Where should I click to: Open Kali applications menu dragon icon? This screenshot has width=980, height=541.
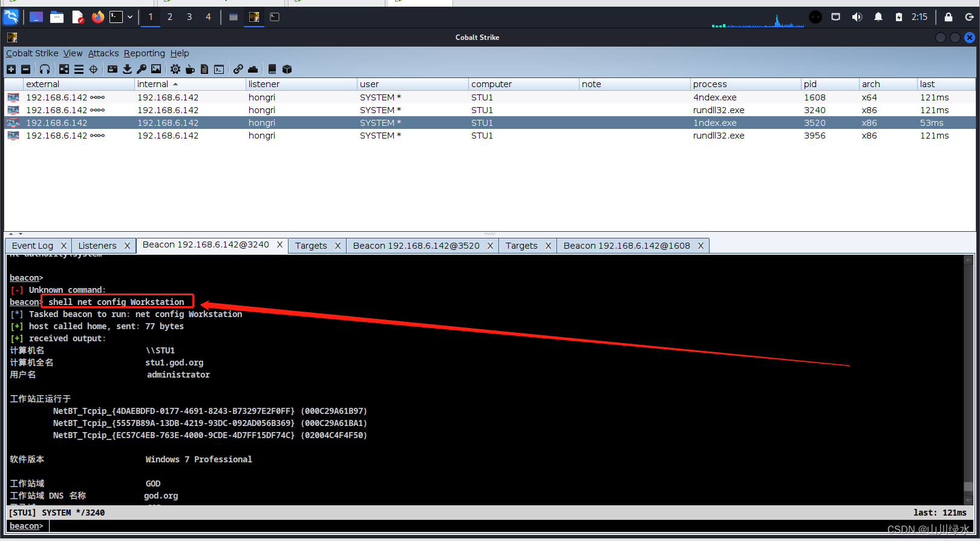pyautogui.click(x=11, y=17)
